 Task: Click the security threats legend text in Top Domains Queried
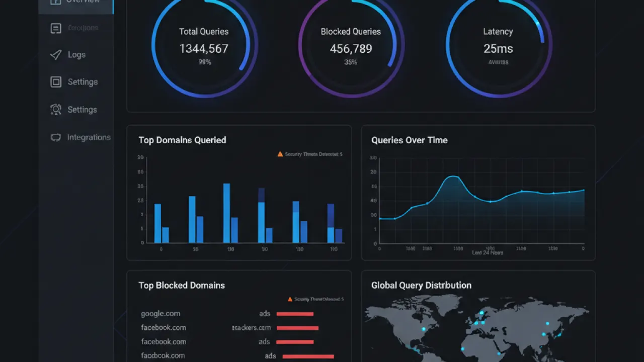tap(314, 154)
